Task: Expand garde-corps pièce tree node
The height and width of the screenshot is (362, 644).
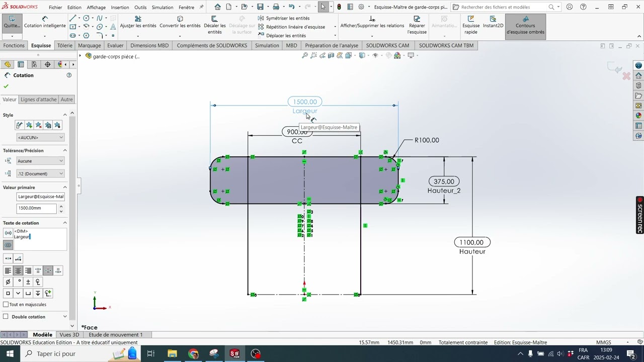Action: click(x=80, y=56)
